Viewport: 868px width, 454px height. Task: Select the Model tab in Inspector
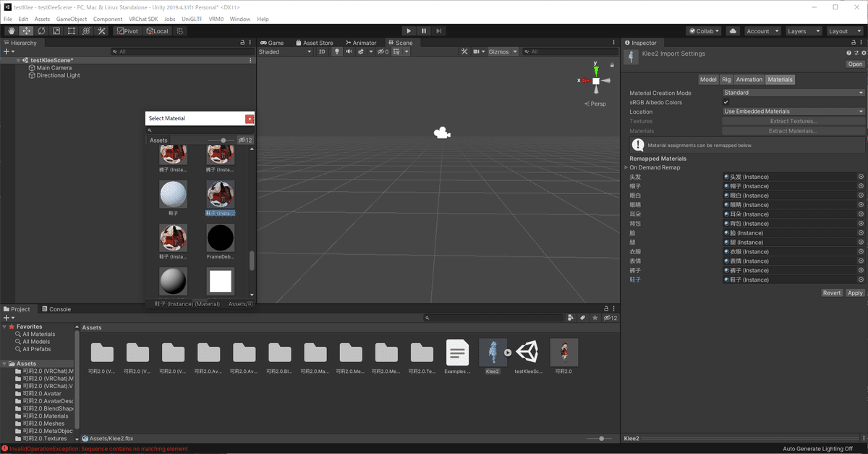coord(708,80)
